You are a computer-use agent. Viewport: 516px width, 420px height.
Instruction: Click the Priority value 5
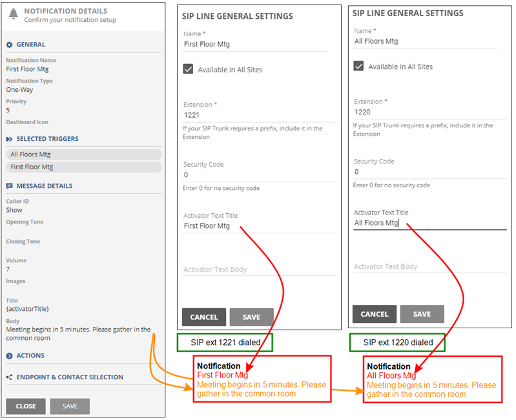click(8, 110)
